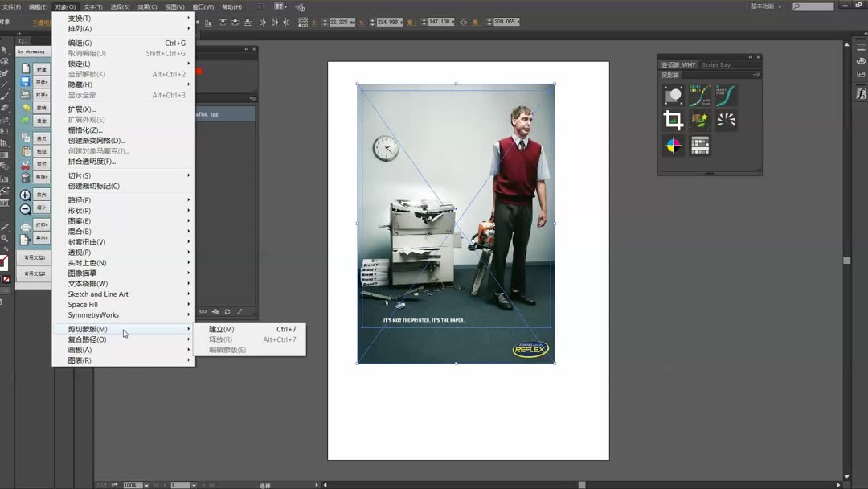This screenshot has height=489, width=868.
Task: Click the zoom-in magnifier icon (放大)
Action: (25, 195)
